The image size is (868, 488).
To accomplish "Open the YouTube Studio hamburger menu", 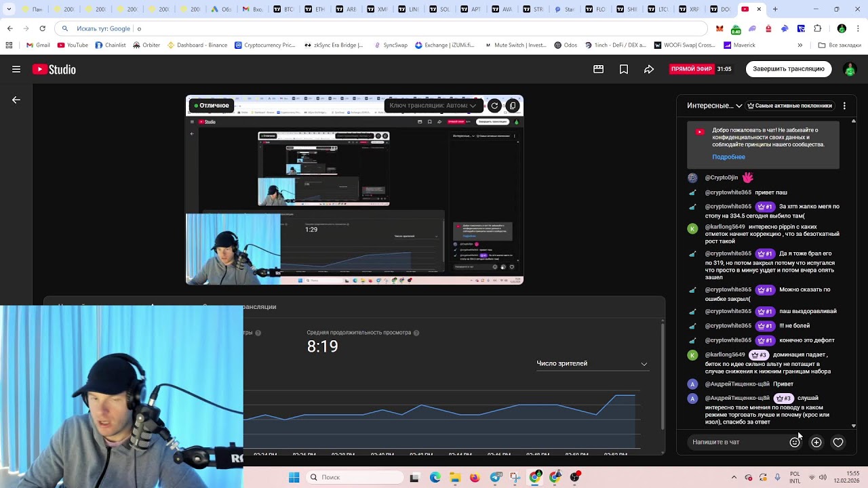I will [16, 69].
